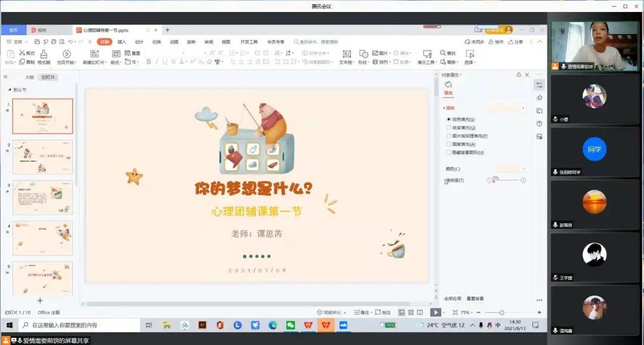Click the Cut (剪切) scissors icon

[22, 53]
